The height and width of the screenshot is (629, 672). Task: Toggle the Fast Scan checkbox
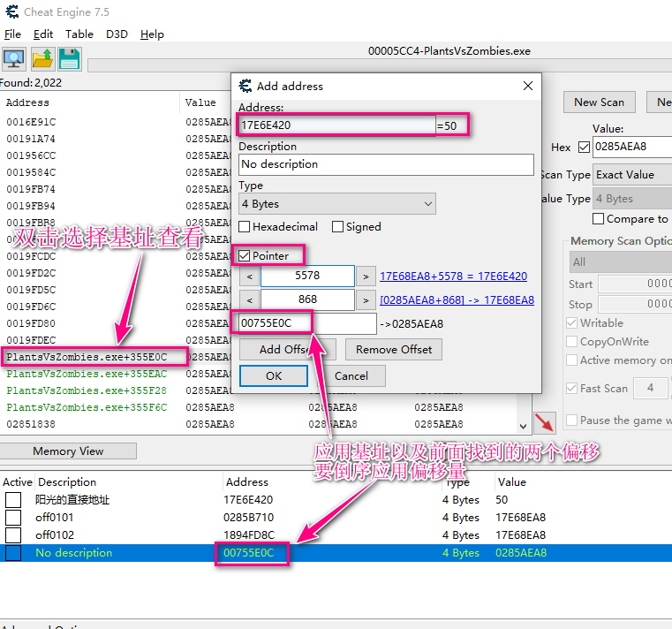(x=571, y=389)
